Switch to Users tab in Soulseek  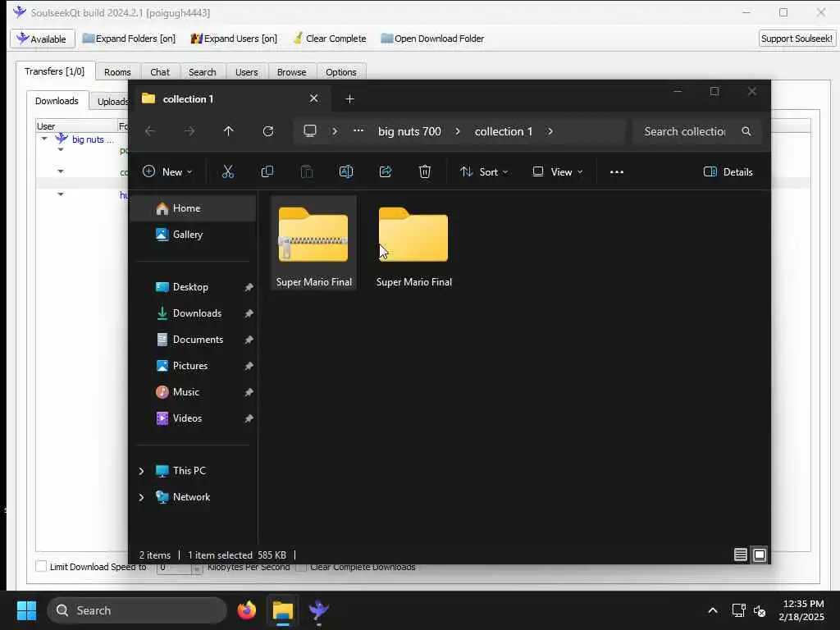[246, 72]
